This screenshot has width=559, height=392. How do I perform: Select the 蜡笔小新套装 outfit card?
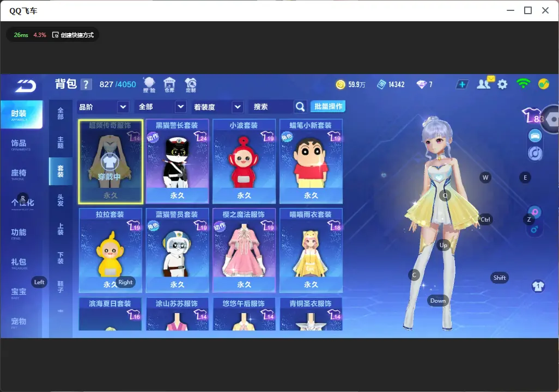(x=311, y=162)
